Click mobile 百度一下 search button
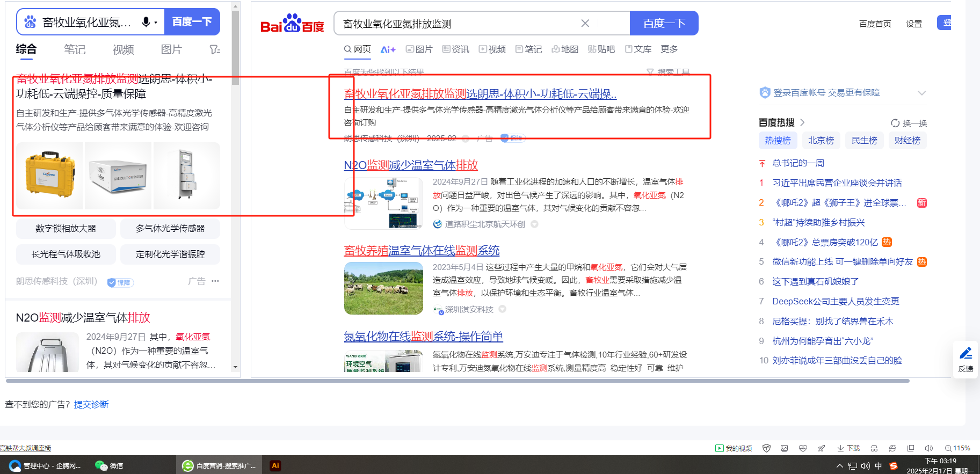The height and width of the screenshot is (474, 980). point(192,22)
